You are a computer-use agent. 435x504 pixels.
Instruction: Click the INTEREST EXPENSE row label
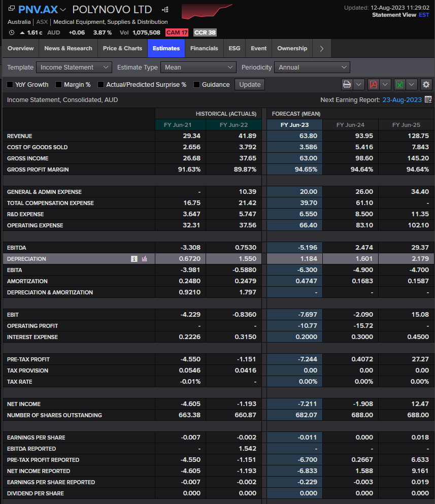click(x=32, y=337)
